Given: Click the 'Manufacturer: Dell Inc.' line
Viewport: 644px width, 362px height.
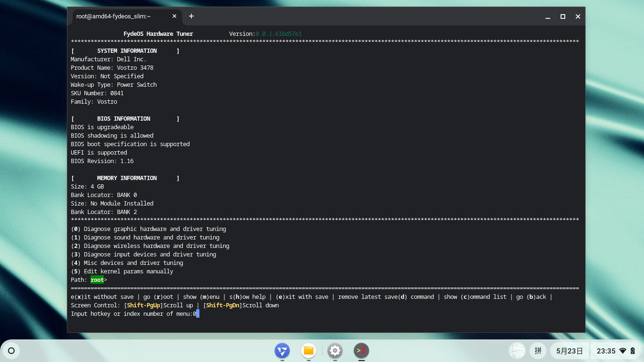Looking at the screenshot, I should (108, 59).
